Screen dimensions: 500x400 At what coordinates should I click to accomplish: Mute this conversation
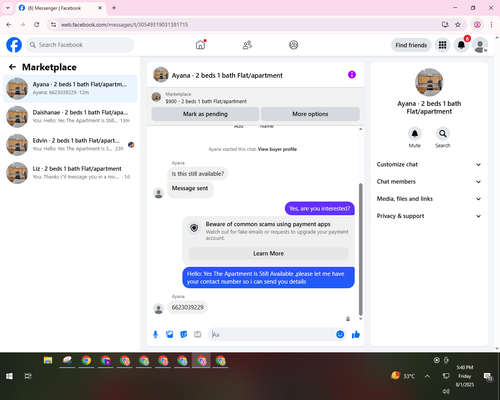[415, 134]
